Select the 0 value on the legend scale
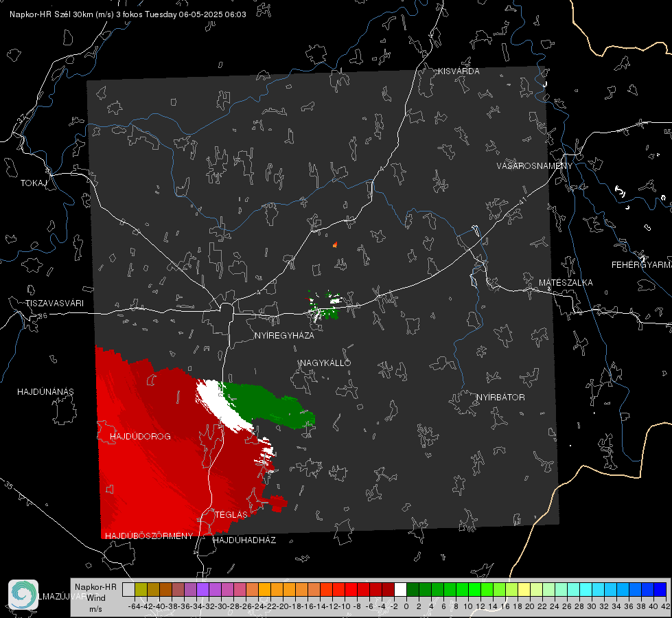The height and width of the screenshot is (618, 672). tap(406, 606)
